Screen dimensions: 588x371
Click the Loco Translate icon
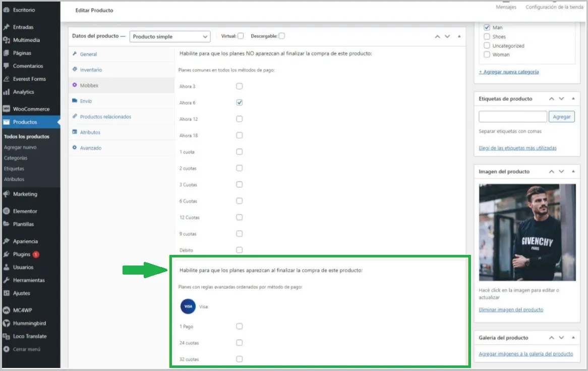[6, 337]
